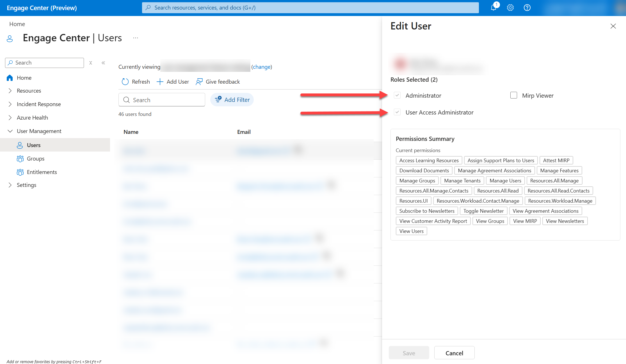This screenshot has height=364, width=626.
Task: Click the Access Learning Resources permission tag
Action: click(x=429, y=161)
